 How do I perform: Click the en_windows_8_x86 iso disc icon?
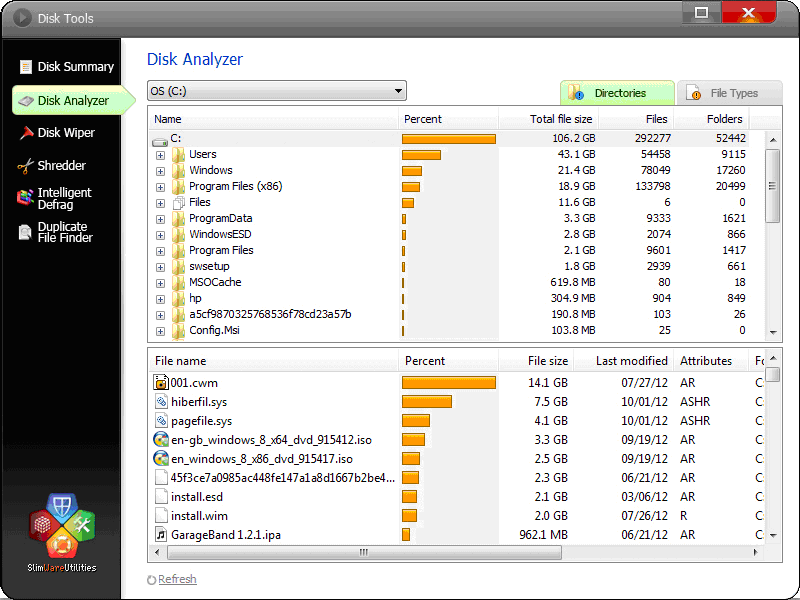(x=161, y=458)
